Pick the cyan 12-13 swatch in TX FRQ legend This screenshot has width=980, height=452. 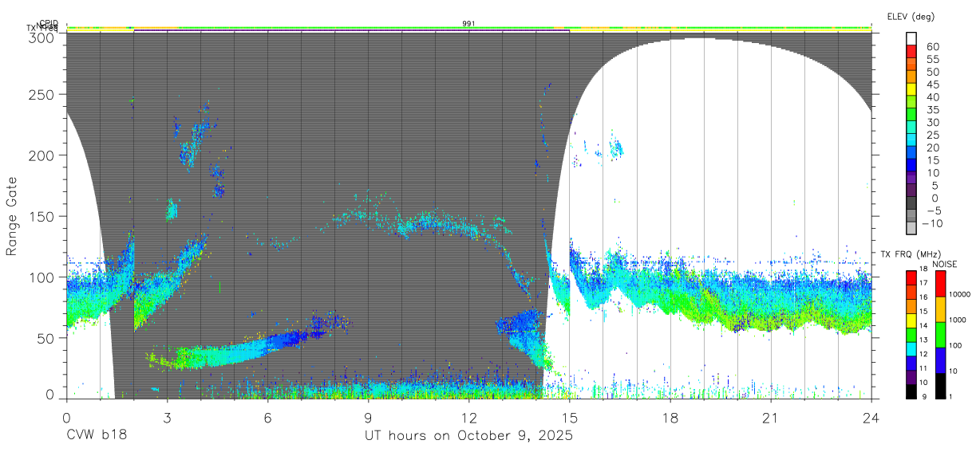(911, 349)
